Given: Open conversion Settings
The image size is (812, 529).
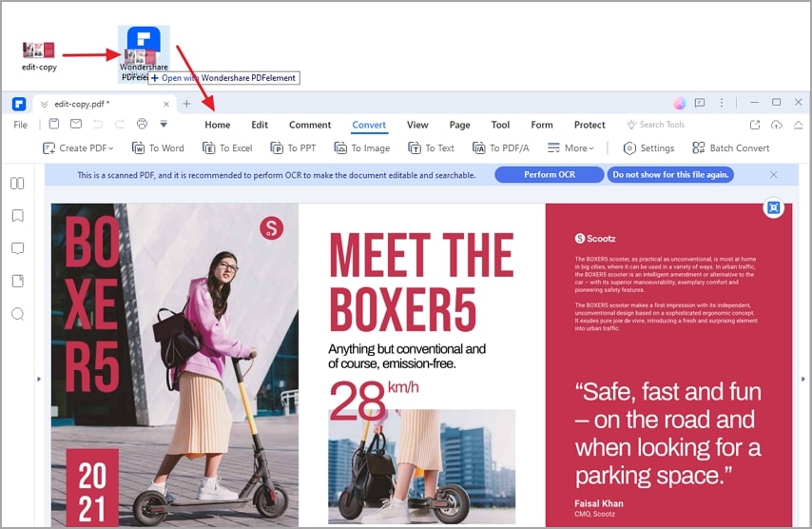Looking at the screenshot, I should [648, 148].
